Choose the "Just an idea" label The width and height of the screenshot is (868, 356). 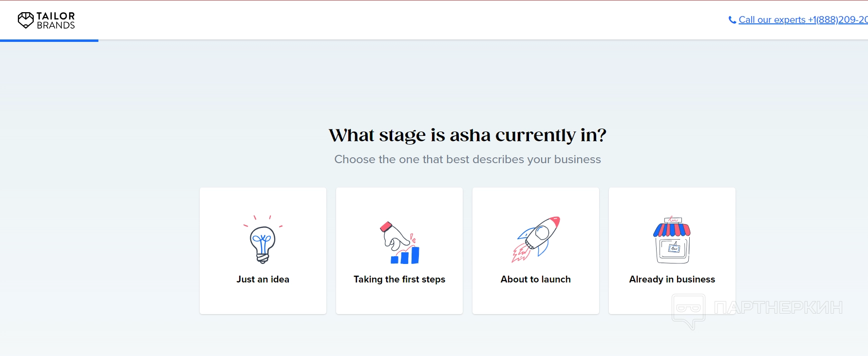pyautogui.click(x=263, y=280)
